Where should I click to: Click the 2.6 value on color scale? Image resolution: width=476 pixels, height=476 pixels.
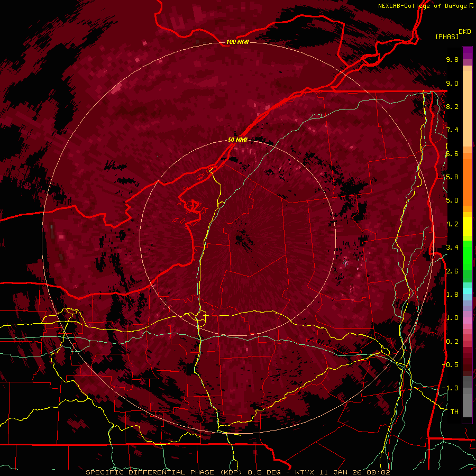click(452, 271)
